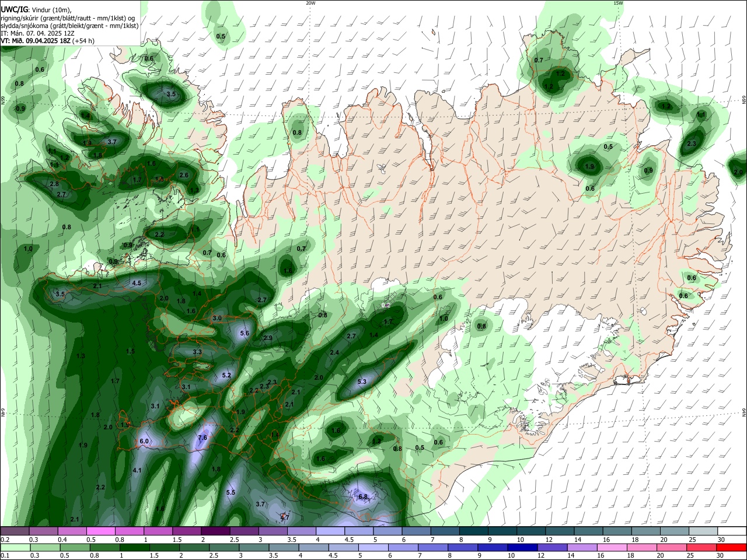The image size is (747, 560).
Task: Pick upper legend dark purple swatch at 2
Action: pos(215,531)
